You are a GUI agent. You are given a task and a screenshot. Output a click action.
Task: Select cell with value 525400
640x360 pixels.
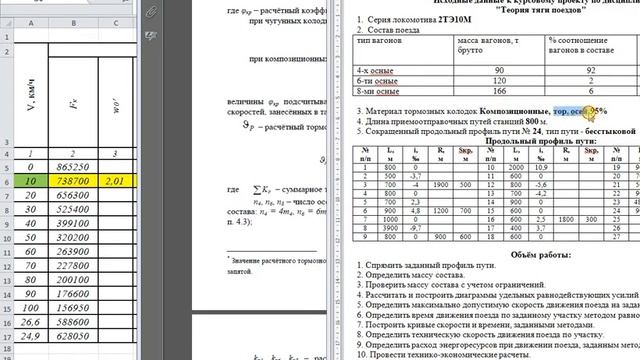pyautogui.click(x=73, y=209)
